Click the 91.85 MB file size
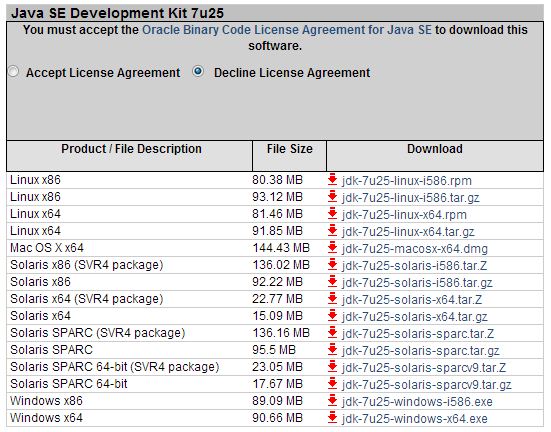The height and width of the screenshot is (432, 551). 277,231
